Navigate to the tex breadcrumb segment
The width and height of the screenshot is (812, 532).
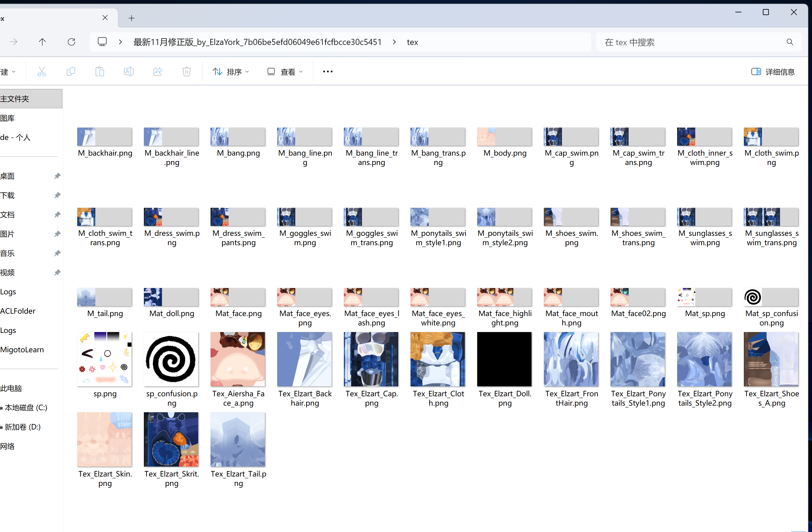pyautogui.click(x=412, y=42)
